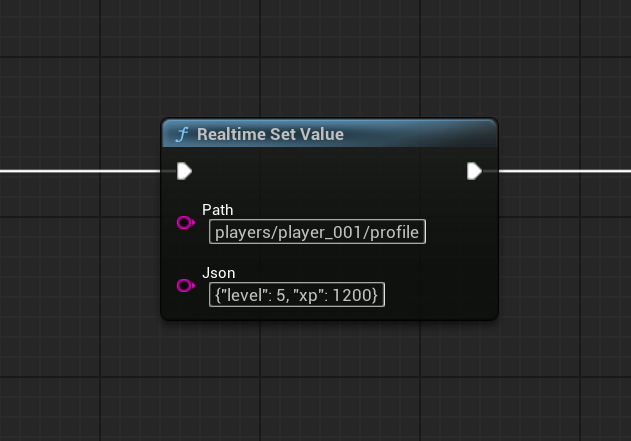Image resolution: width=631 pixels, height=441 pixels.
Task: Click empty node body between the execution pins
Action: coord(330,172)
